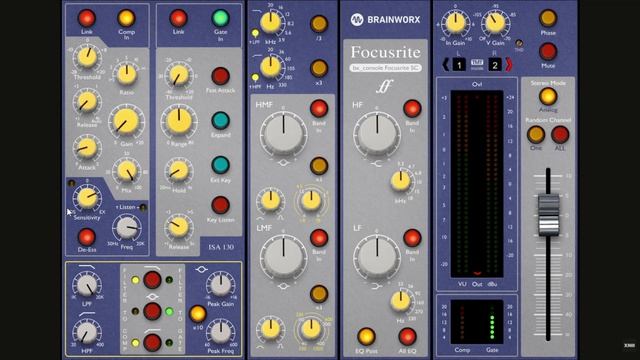Toggle the LF Band In button
This screenshot has width=640, height=360.
412,238
